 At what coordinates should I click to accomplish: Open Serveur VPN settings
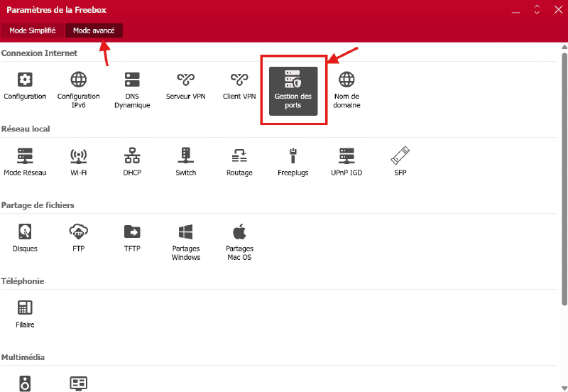pyautogui.click(x=186, y=86)
